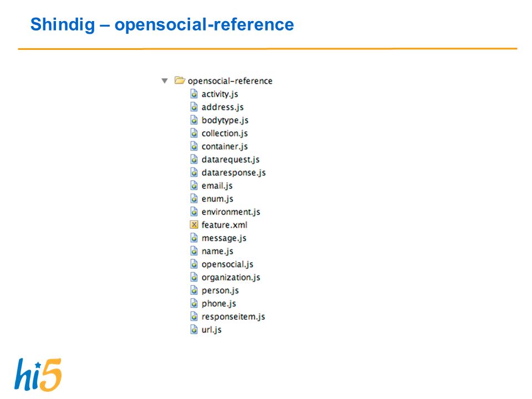Select address.js in the tree
The image size is (532, 399).
point(223,107)
